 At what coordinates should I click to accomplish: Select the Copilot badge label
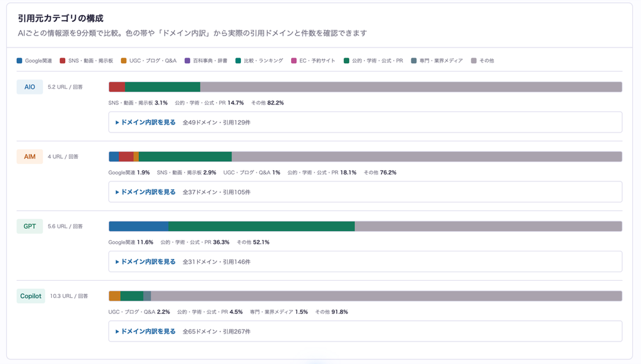[x=31, y=296]
